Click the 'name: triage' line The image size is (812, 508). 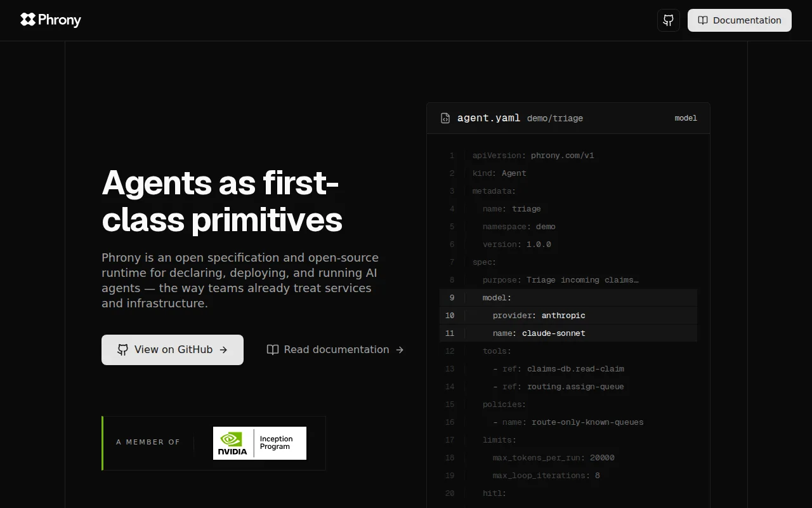point(568,209)
